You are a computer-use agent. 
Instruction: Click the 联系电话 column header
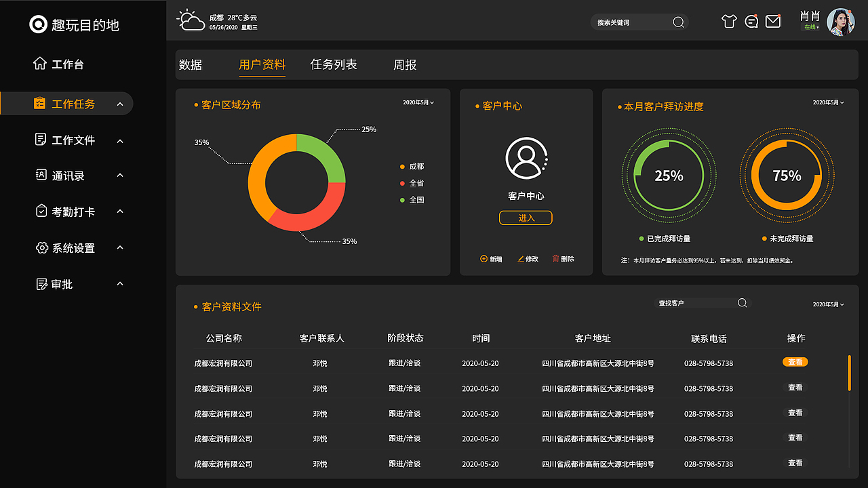709,338
